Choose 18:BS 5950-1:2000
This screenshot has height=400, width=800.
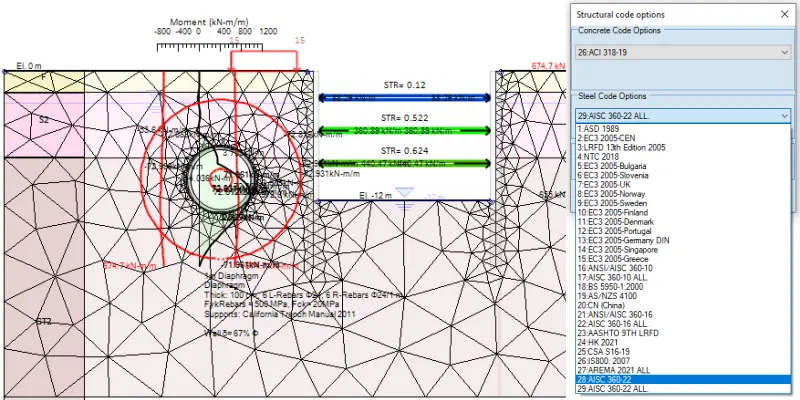(x=683, y=287)
